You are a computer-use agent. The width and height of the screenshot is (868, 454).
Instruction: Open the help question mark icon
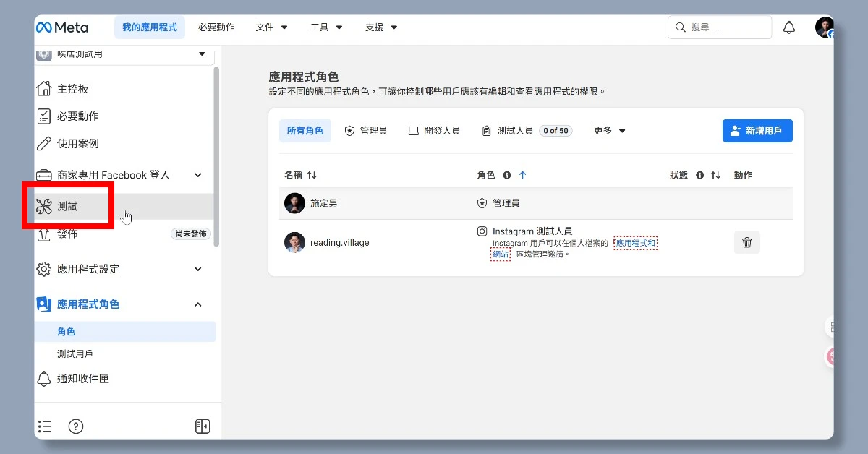click(x=76, y=427)
